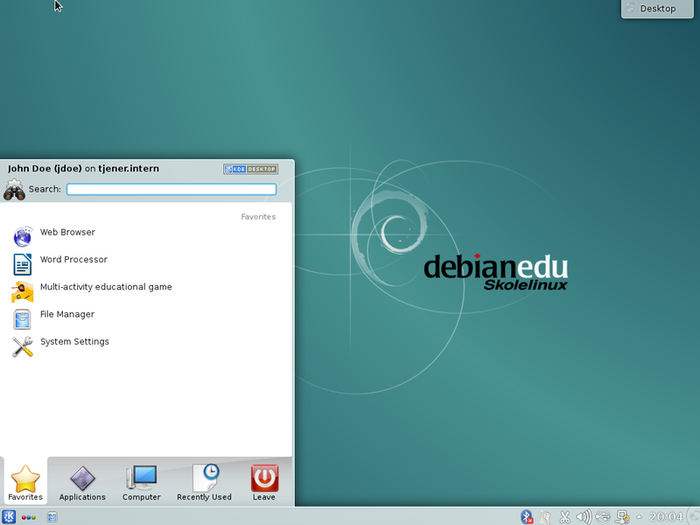The height and width of the screenshot is (525, 700).
Task: Open the Klipper scissors clipboard icon
Action: tap(564, 517)
